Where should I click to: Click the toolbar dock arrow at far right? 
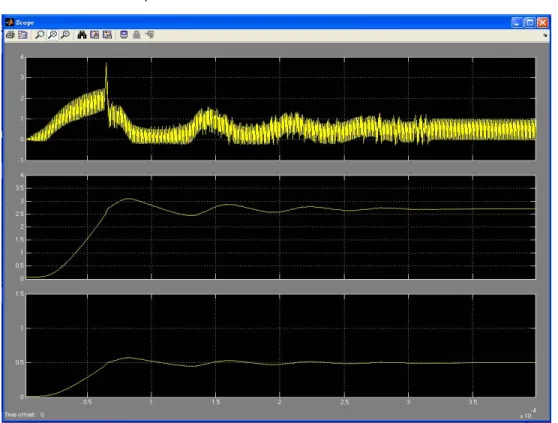coord(545,35)
